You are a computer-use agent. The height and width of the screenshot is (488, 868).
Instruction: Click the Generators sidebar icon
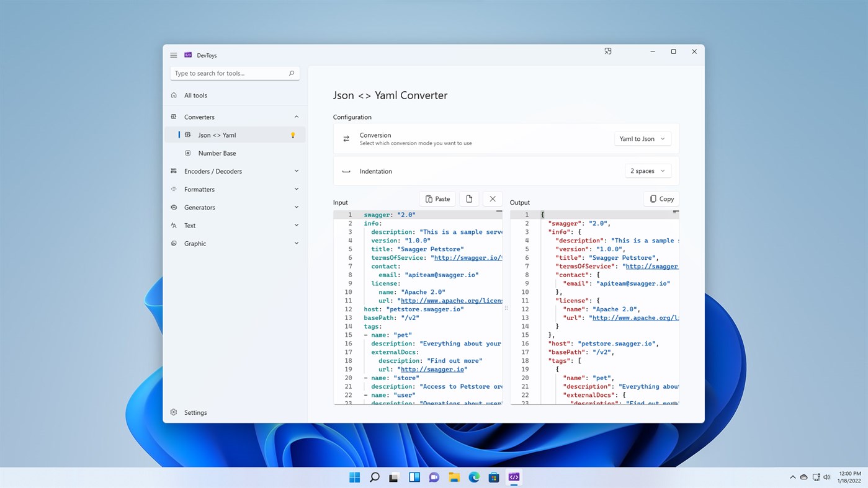coord(173,206)
